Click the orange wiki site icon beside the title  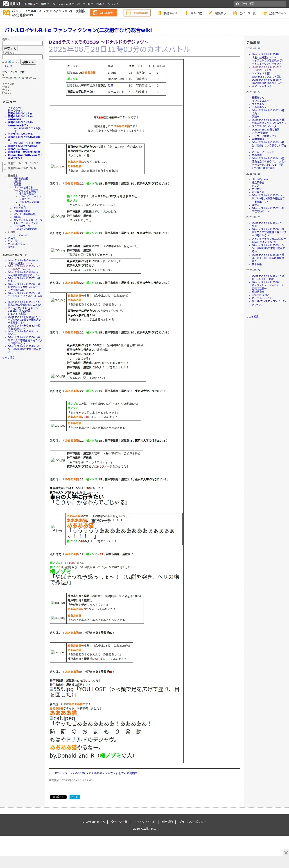[x=6, y=13]
